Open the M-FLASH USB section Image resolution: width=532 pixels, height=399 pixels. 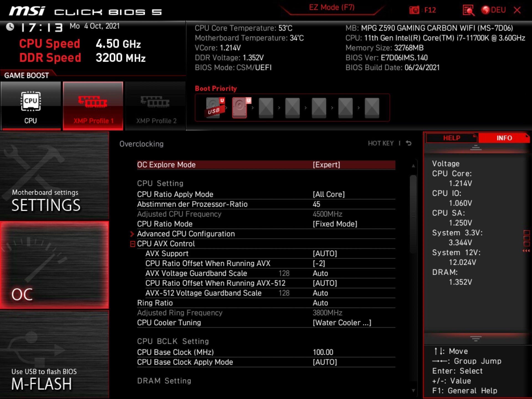[54, 355]
